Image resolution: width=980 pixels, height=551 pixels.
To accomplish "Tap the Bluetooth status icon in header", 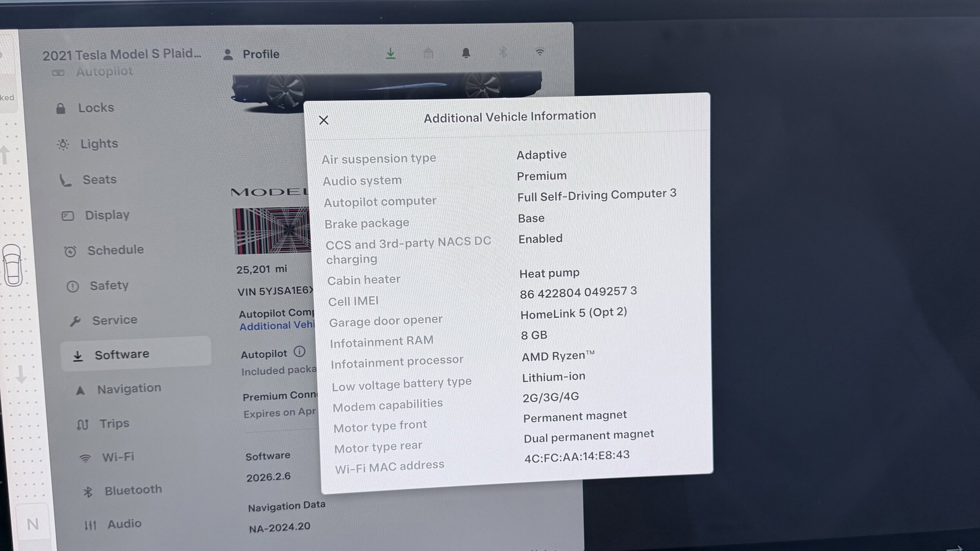I will [x=503, y=52].
